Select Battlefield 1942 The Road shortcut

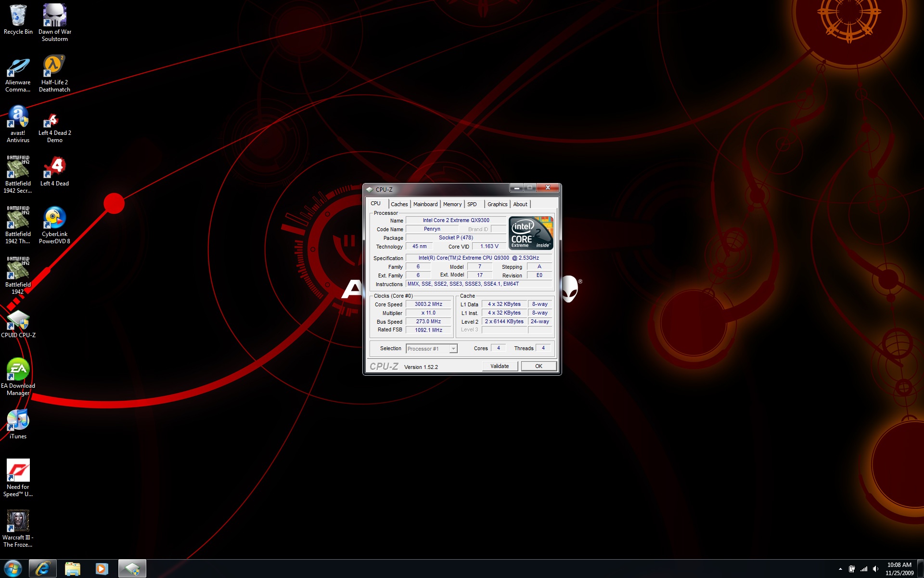coord(18,225)
